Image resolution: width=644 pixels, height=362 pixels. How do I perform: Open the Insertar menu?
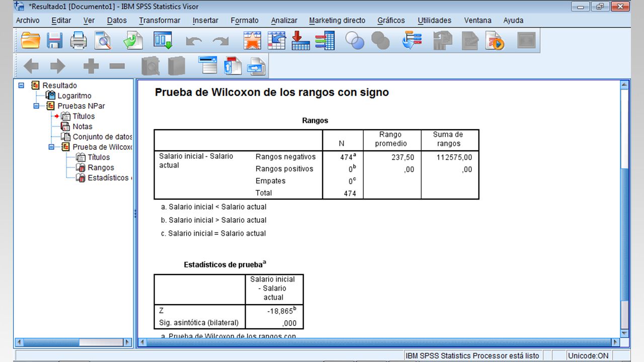click(205, 21)
